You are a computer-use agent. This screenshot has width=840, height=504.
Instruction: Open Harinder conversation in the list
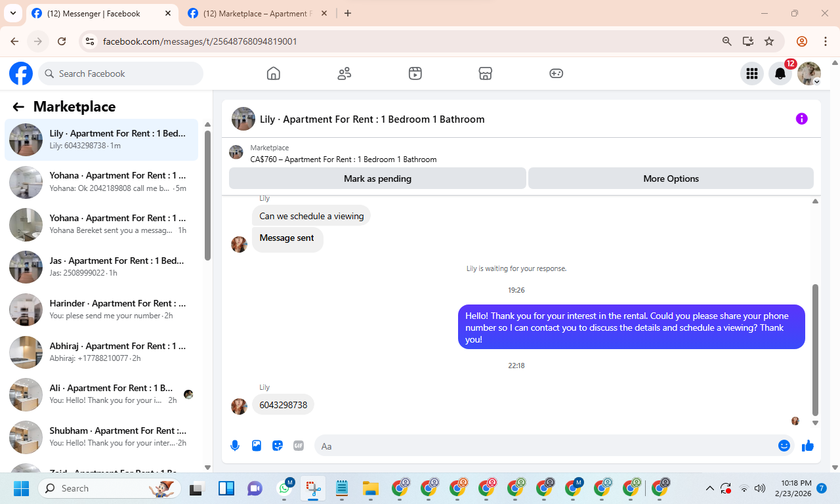coord(101,310)
